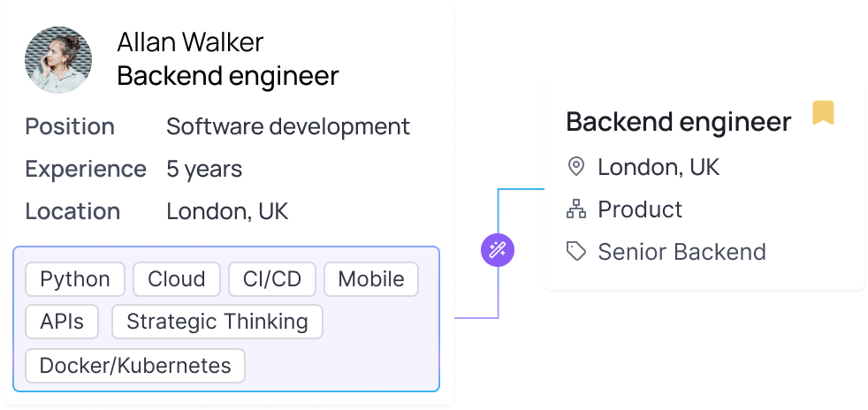This screenshot has width=868, height=410.
Task: Select the Cloud skill tag
Action: 177,279
